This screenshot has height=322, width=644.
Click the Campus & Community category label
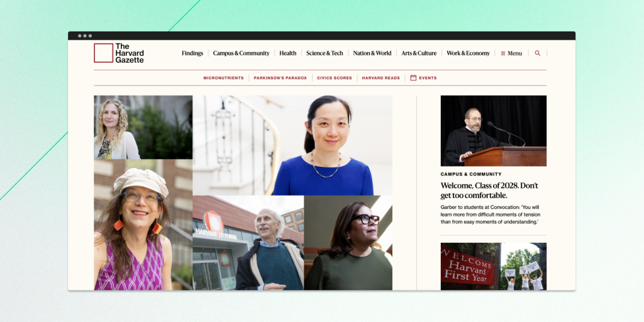click(471, 174)
